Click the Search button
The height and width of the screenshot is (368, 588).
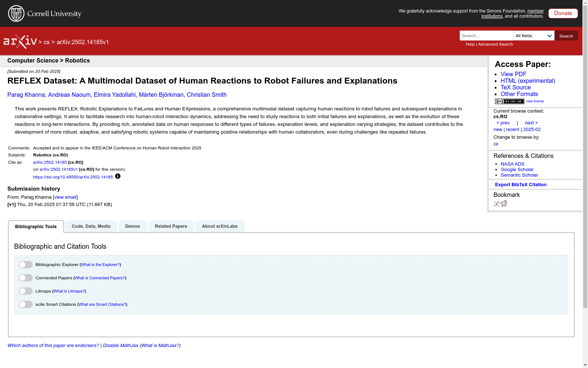pyautogui.click(x=566, y=36)
